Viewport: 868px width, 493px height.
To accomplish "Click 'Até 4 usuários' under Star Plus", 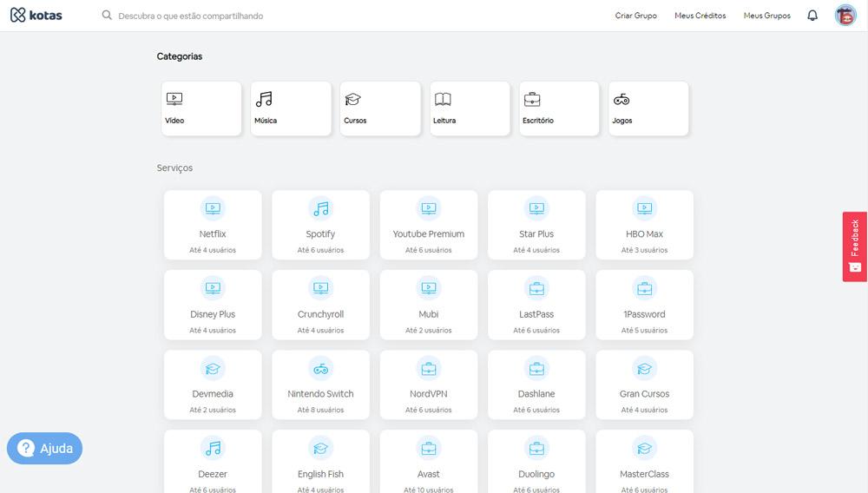I will click(x=536, y=250).
